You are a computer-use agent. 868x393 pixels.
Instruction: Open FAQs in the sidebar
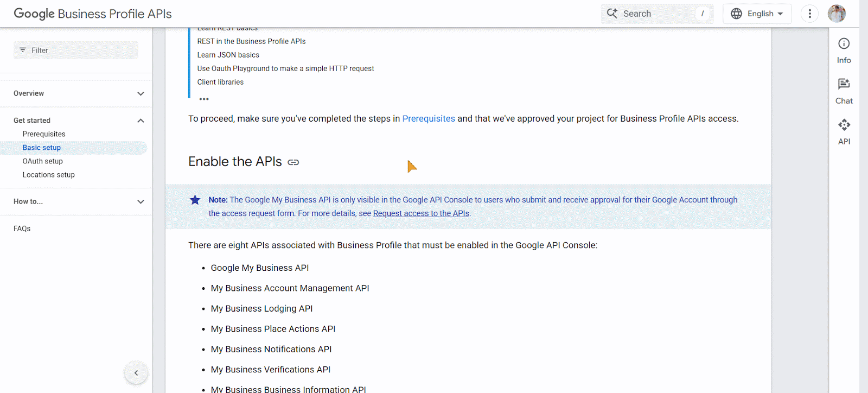pos(22,229)
